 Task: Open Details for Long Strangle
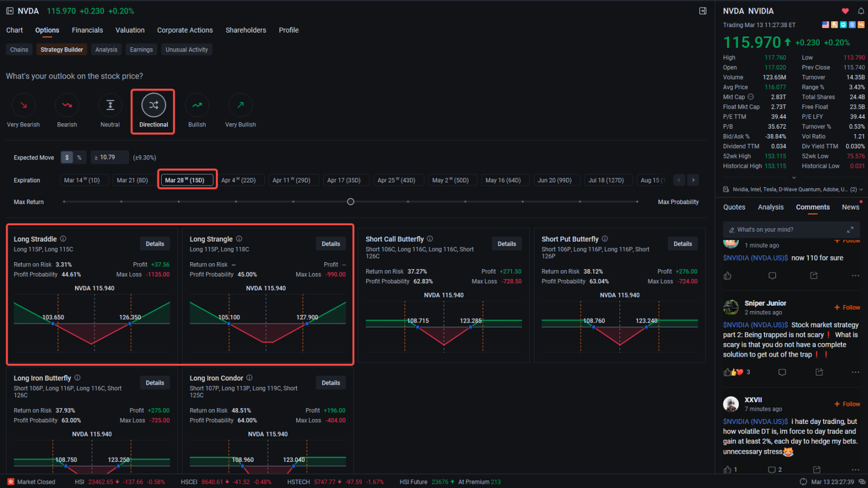[331, 244]
